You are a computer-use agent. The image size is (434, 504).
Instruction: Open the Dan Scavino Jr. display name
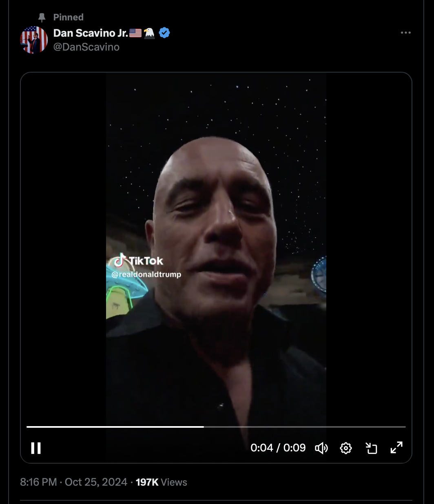(x=91, y=33)
